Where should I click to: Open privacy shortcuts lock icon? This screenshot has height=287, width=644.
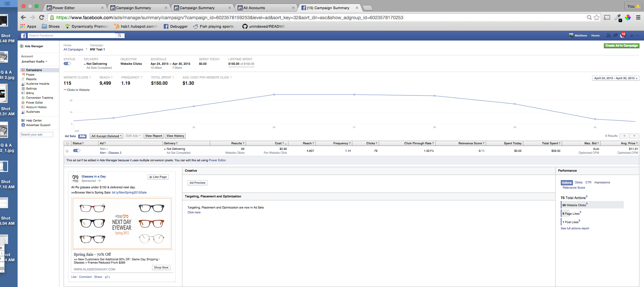(632, 36)
